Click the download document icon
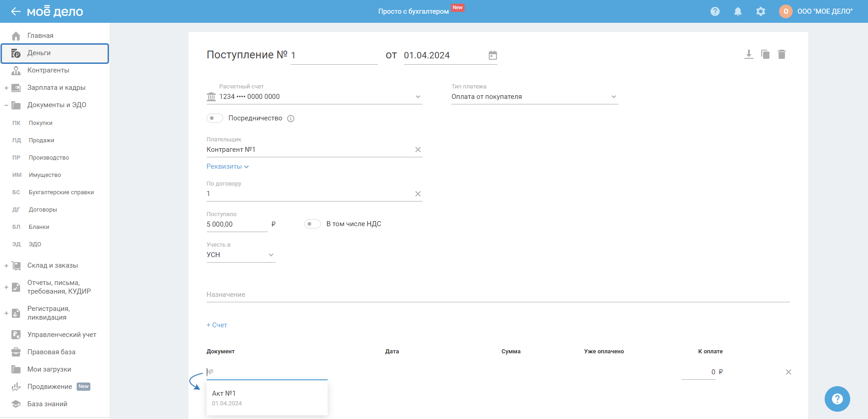The image size is (868, 419). point(748,55)
